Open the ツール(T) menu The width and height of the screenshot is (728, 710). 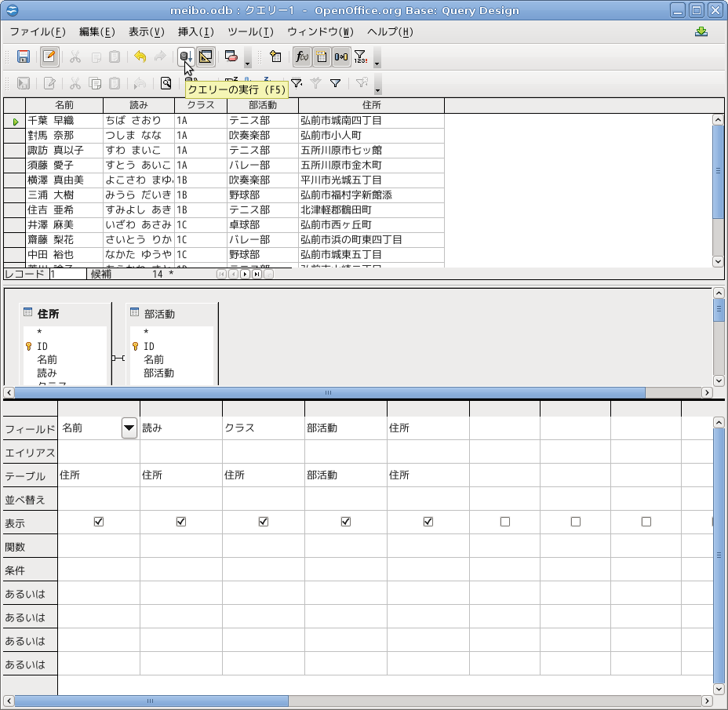[x=249, y=32]
